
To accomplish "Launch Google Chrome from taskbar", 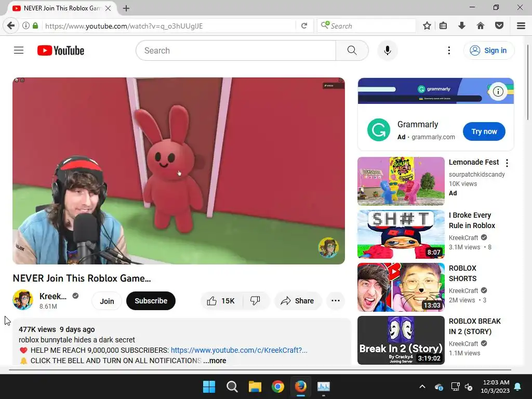I will [x=278, y=387].
